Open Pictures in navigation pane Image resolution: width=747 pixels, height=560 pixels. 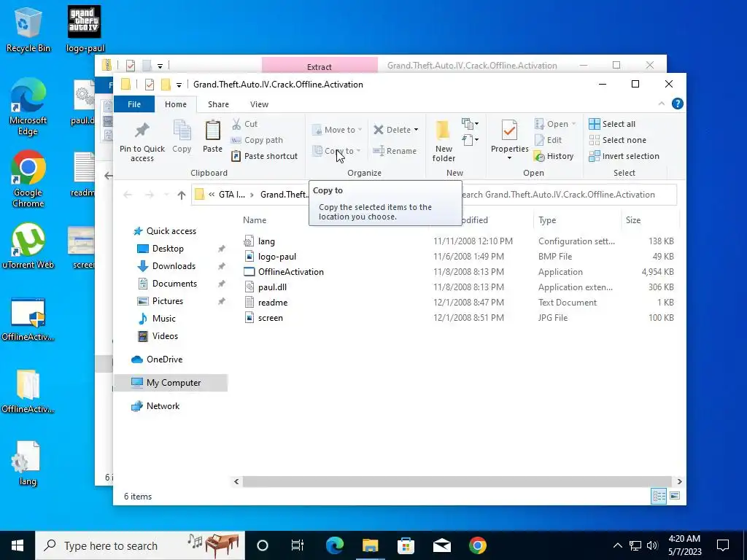[x=167, y=301]
